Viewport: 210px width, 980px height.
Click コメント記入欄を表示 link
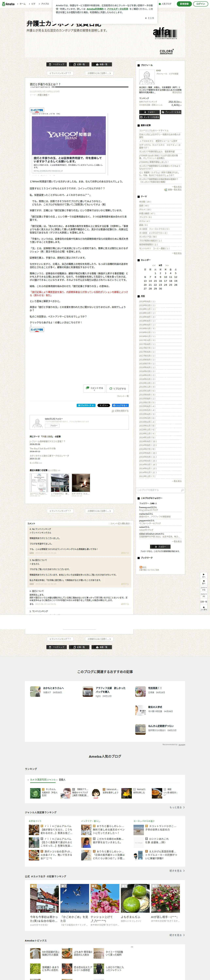[x=120, y=523]
